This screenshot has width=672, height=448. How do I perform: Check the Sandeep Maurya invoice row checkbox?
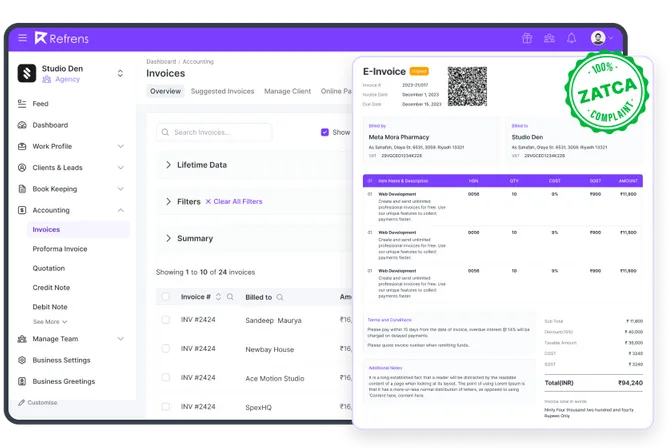[x=166, y=320]
